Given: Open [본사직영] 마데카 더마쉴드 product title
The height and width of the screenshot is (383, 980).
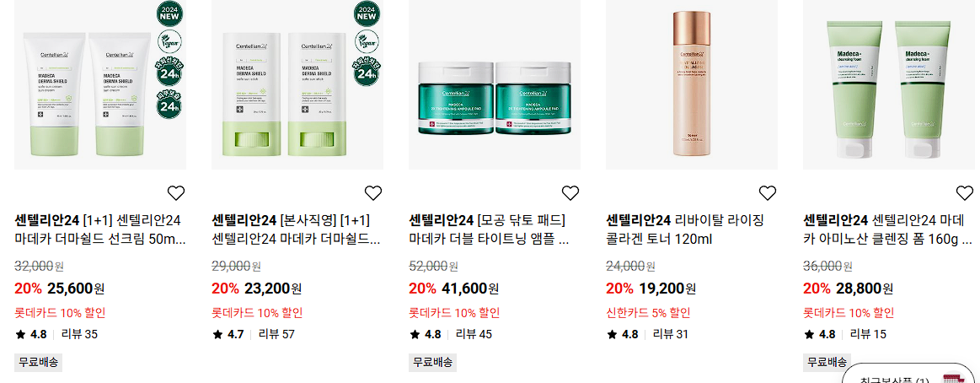Looking at the screenshot, I should 297,229.
